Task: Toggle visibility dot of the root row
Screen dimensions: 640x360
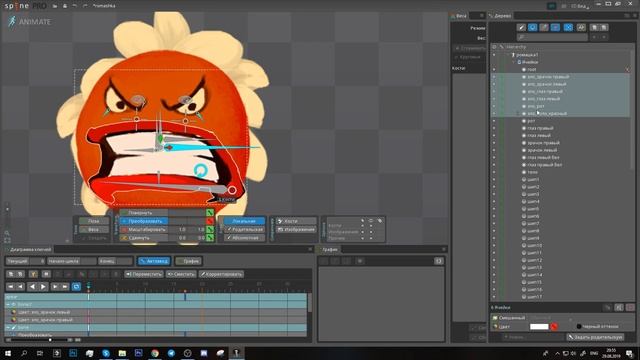Action: click(x=494, y=69)
